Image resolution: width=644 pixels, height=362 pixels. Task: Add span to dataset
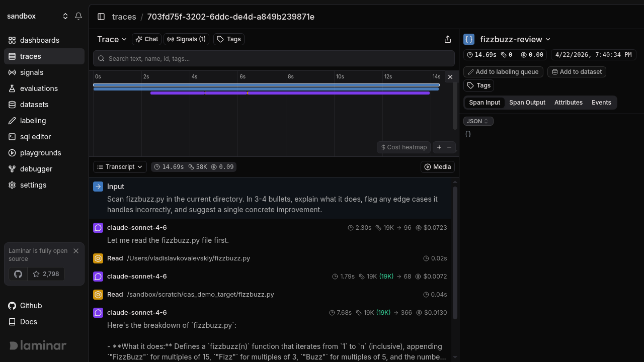tap(577, 72)
